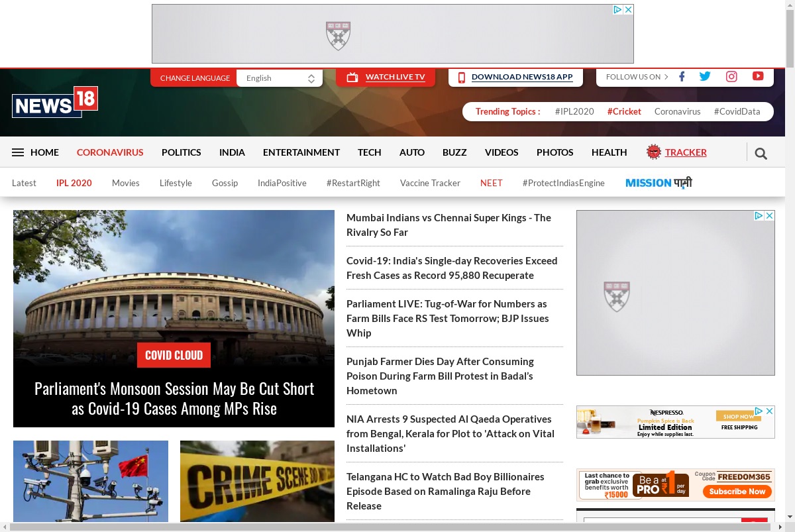This screenshot has height=532, width=795.
Task: Open Telangana HC Bad Boy Billionaires article
Action: point(445,492)
